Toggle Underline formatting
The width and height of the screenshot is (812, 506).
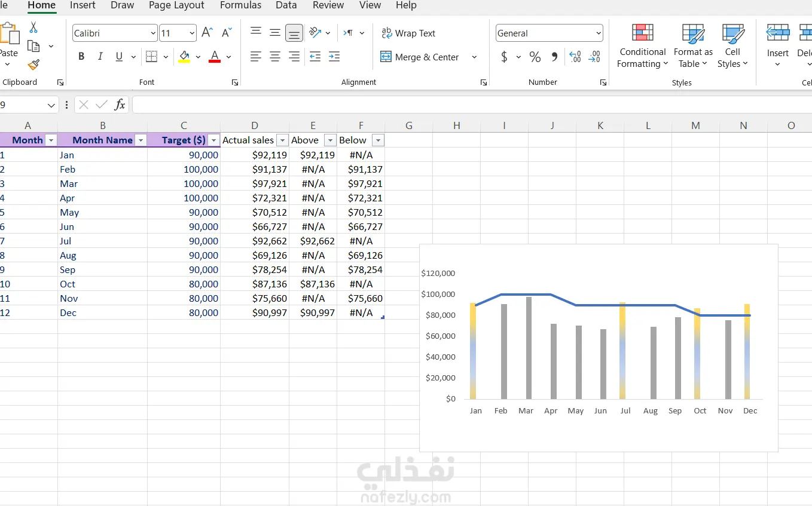coord(119,57)
